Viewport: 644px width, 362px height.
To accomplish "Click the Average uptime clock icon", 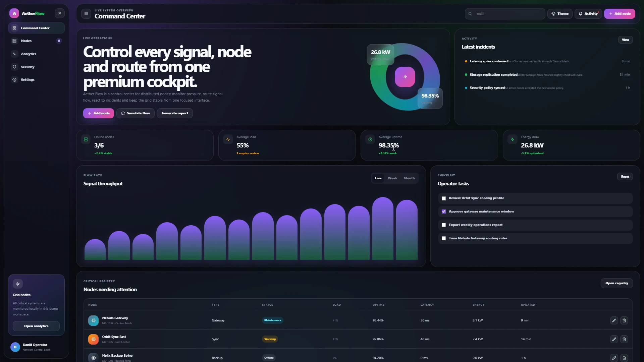I will click(370, 139).
